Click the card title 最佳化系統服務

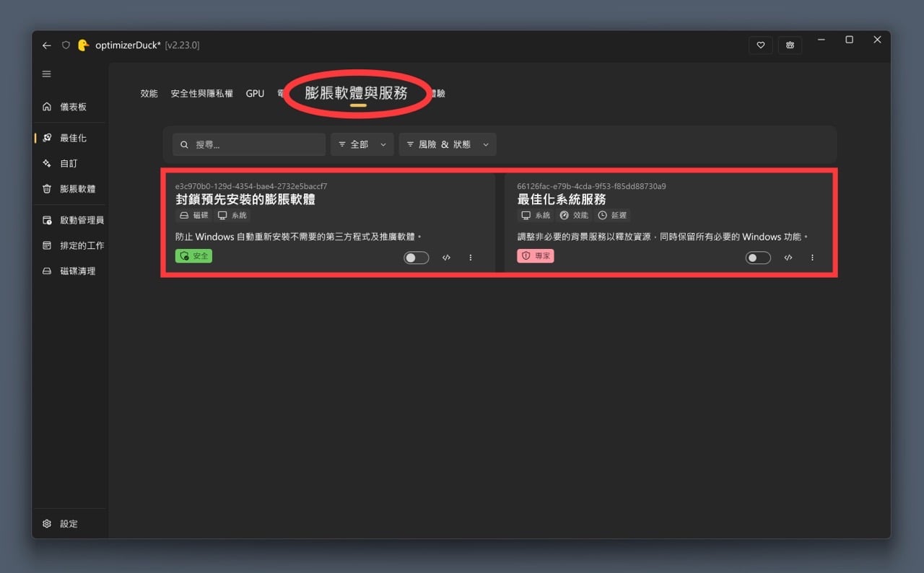coord(562,199)
